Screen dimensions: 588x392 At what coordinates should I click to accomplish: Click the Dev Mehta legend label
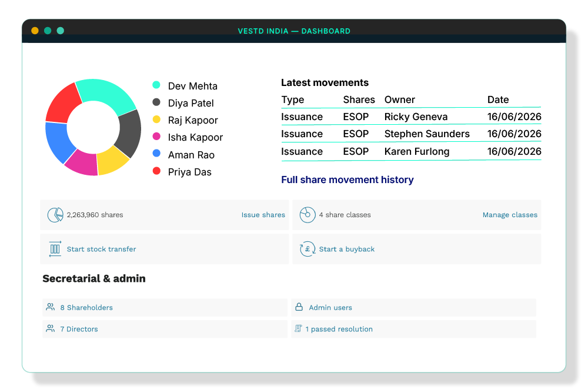193,86
